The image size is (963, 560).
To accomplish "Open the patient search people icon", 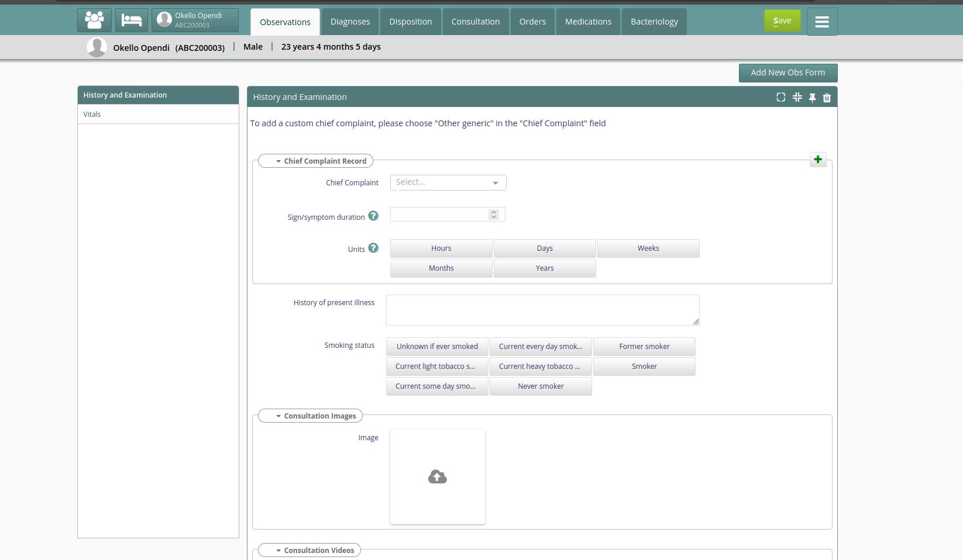I will (x=94, y=20).
